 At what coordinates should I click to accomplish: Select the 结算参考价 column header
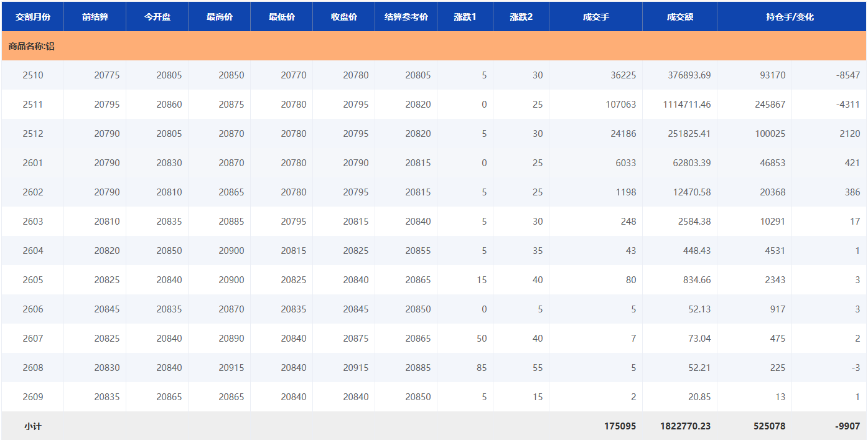406,17
